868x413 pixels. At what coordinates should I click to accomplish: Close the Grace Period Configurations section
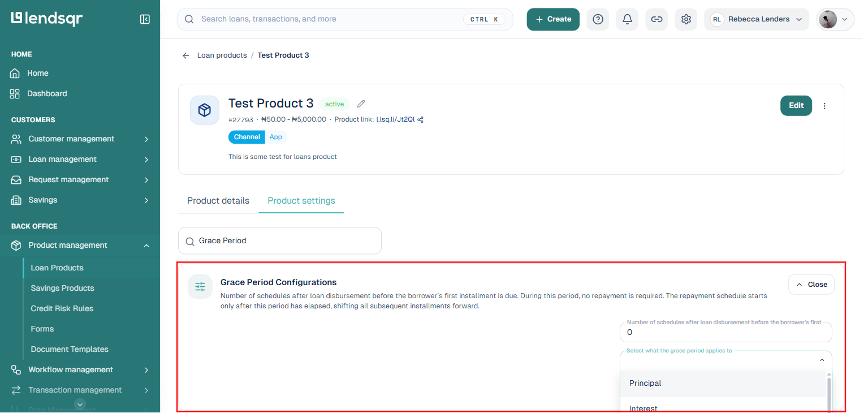tap(811, 285)
